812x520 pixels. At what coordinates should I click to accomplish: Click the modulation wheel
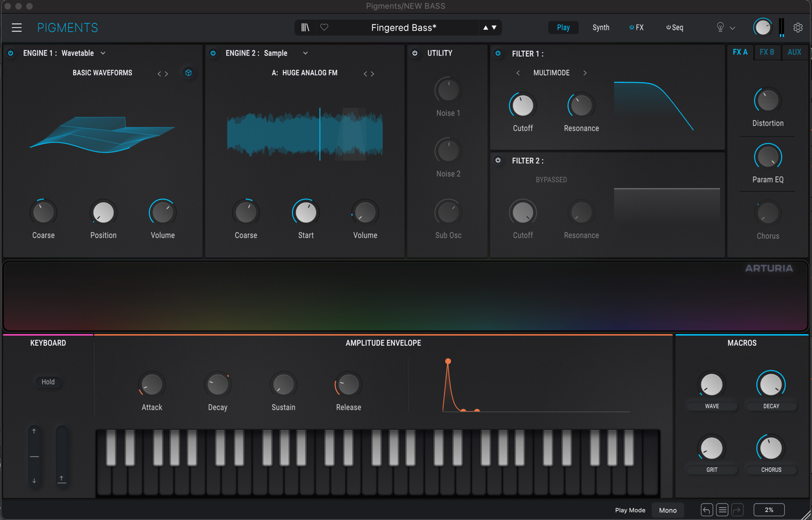pos(62,456)
